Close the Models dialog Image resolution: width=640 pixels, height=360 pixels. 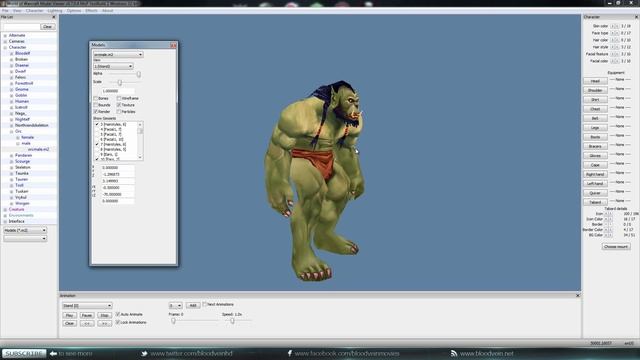point(173,45)
